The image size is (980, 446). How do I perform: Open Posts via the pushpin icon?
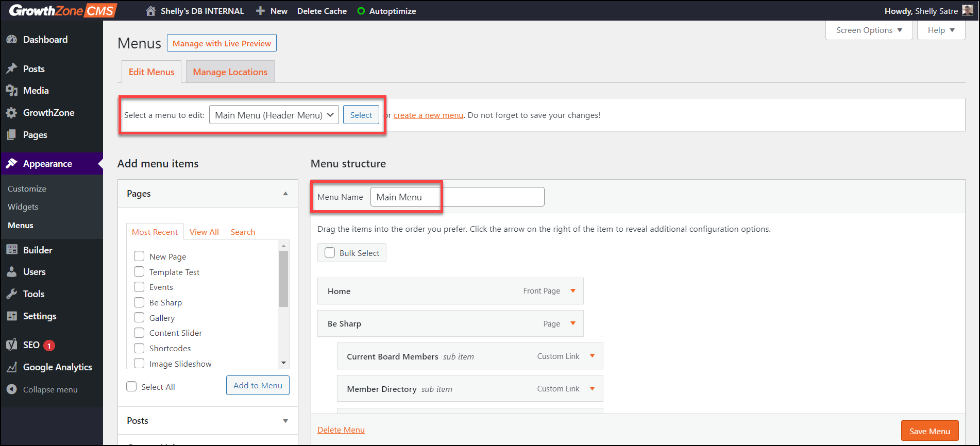tap(12, 68)
